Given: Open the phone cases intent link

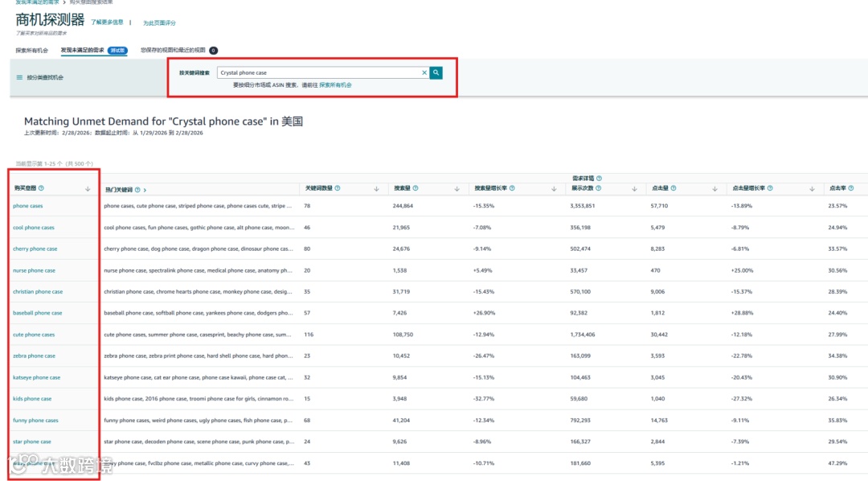Looking at the screenshot, I should click(x=27, y=206).
